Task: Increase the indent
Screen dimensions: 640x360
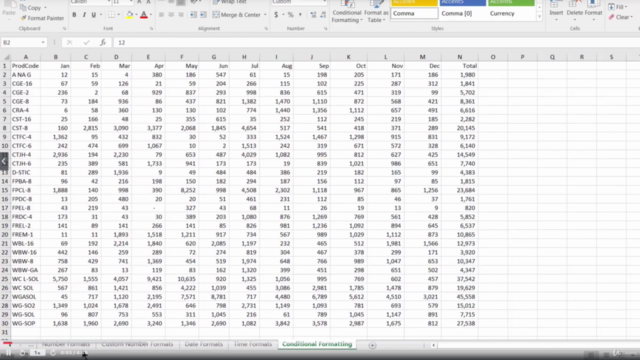Action: [x=203, y=15]
